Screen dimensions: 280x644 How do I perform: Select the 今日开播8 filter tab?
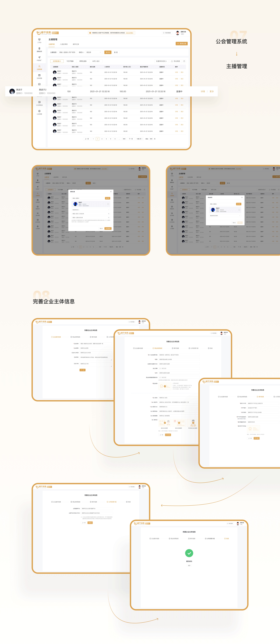70,61
